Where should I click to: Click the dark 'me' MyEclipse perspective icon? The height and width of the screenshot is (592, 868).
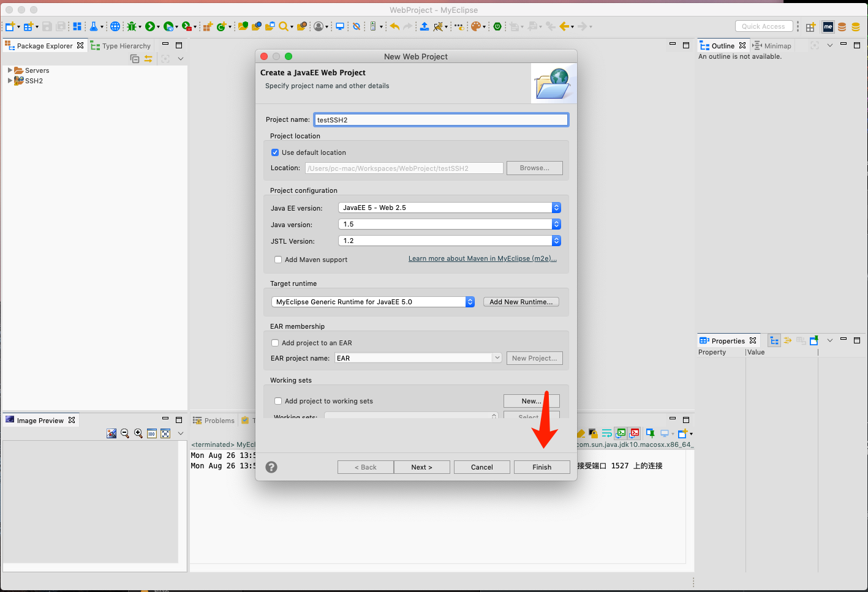(x=828, y=27)
